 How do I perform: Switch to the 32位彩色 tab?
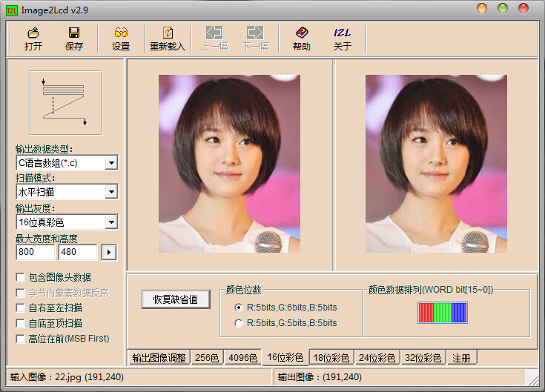tap(423, 358)
